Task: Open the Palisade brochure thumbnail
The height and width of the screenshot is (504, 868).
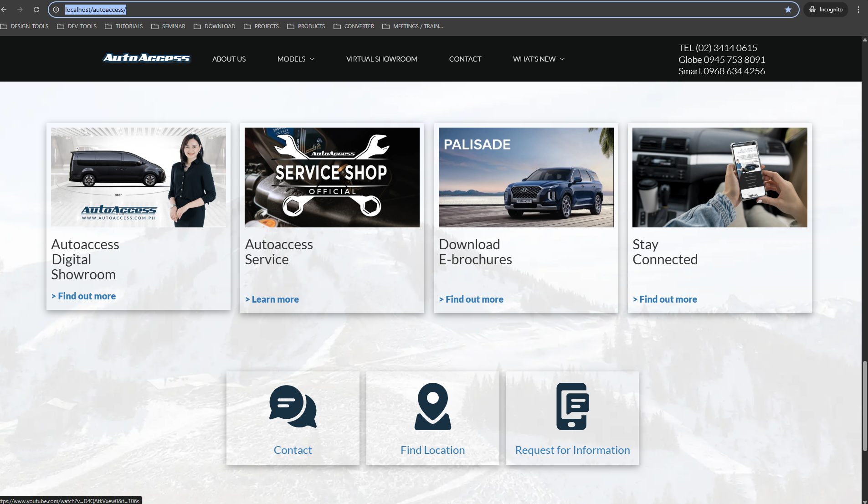Action: pyautogui.click(x=526, y=177)
